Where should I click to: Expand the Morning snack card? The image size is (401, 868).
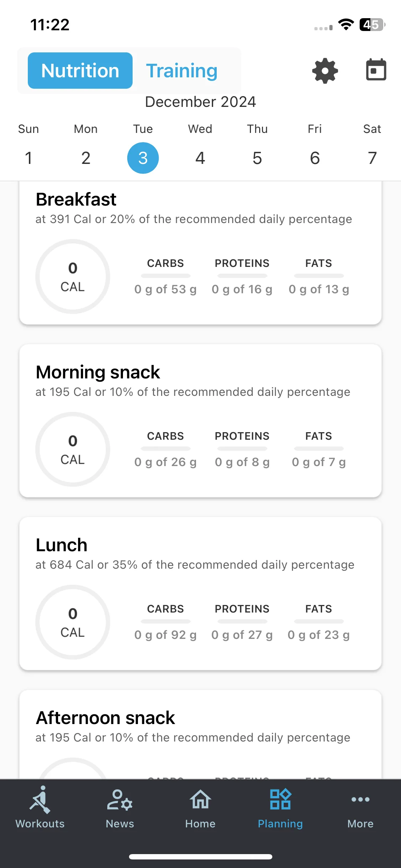[x=200, y=420]
